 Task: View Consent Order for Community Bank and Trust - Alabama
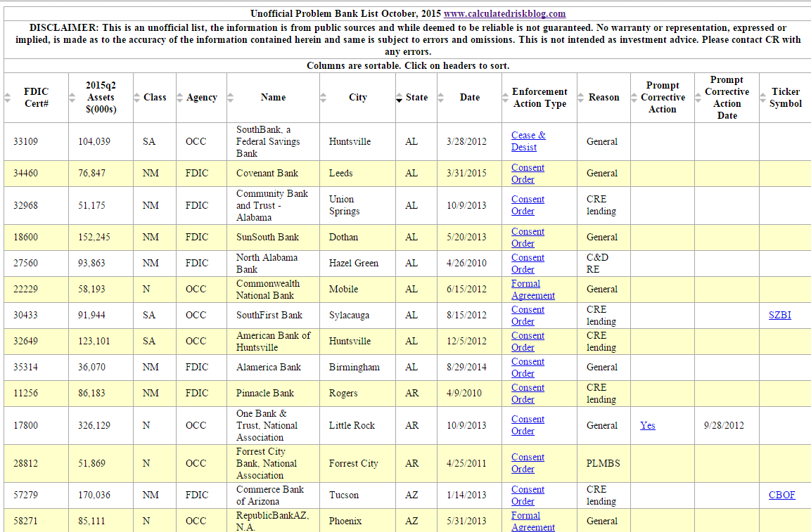coord(528,205)
